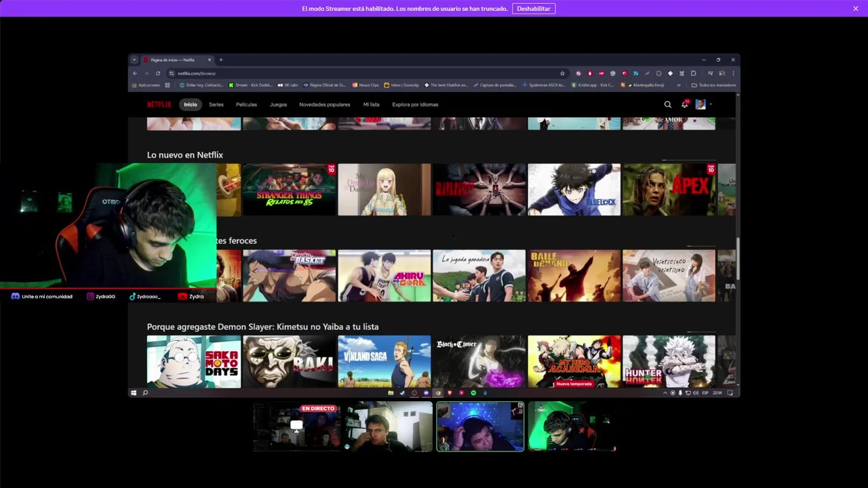Open the My Hero Academia thumbnail
Screen dimensions: 868x488
point(574,361)
